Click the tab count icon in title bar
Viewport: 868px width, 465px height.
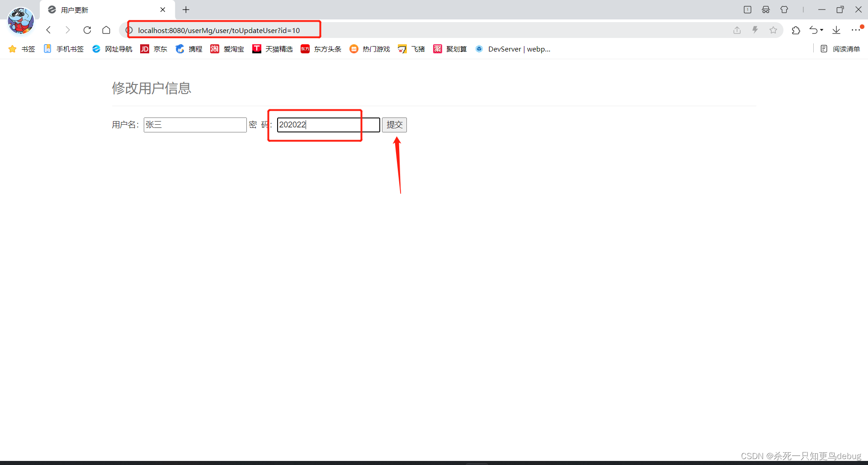(747, 9)
